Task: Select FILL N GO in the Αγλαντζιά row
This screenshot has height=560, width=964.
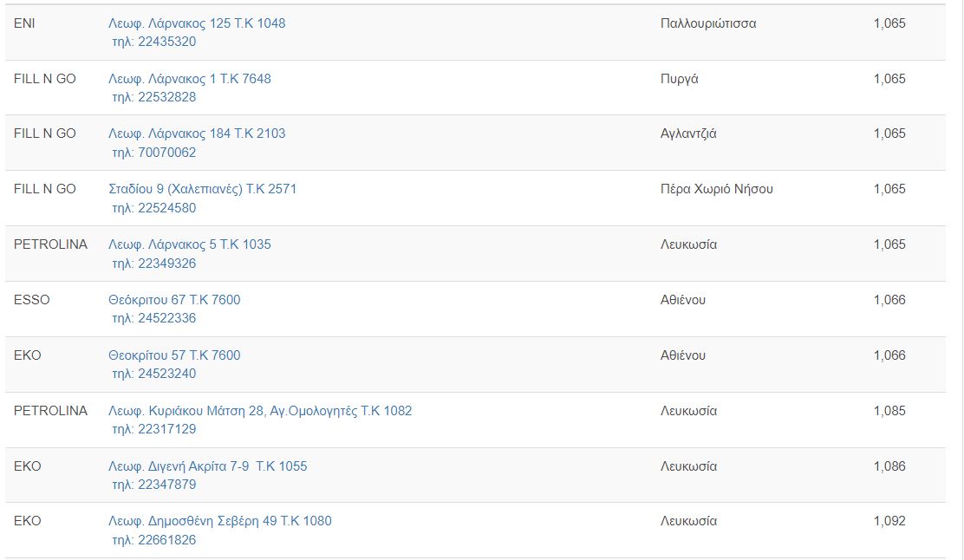Action: click(45, 133)
